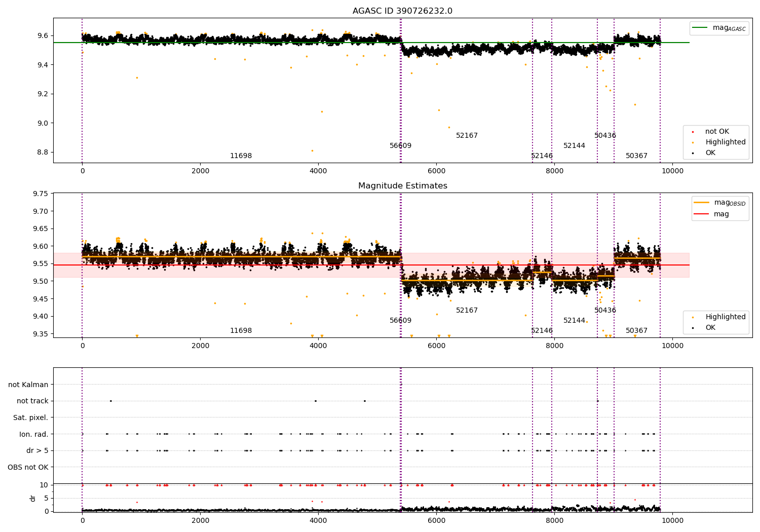Click OBSID label 50367 in middle plot
The width and height of the screenshot is (760, 532).
[x=636, y=331]
